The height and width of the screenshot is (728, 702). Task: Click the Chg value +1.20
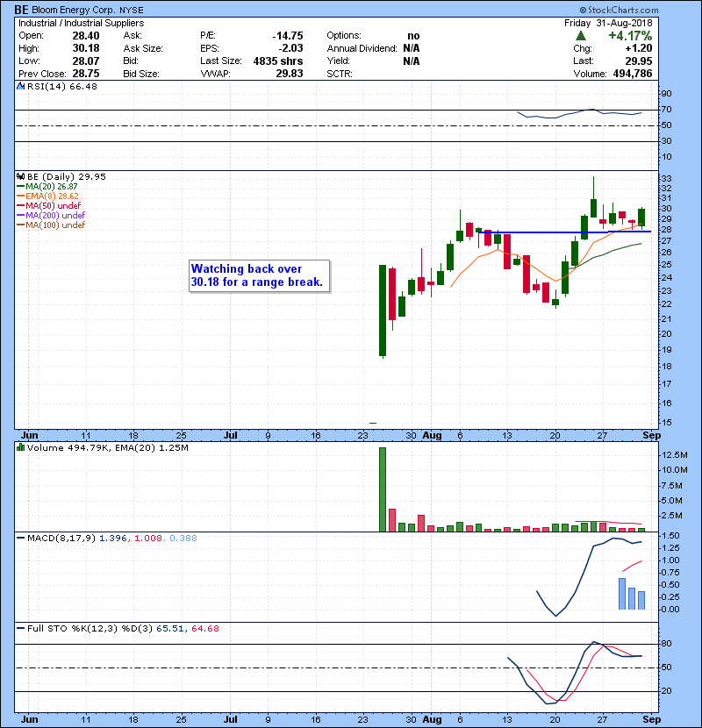click(638, 48)
